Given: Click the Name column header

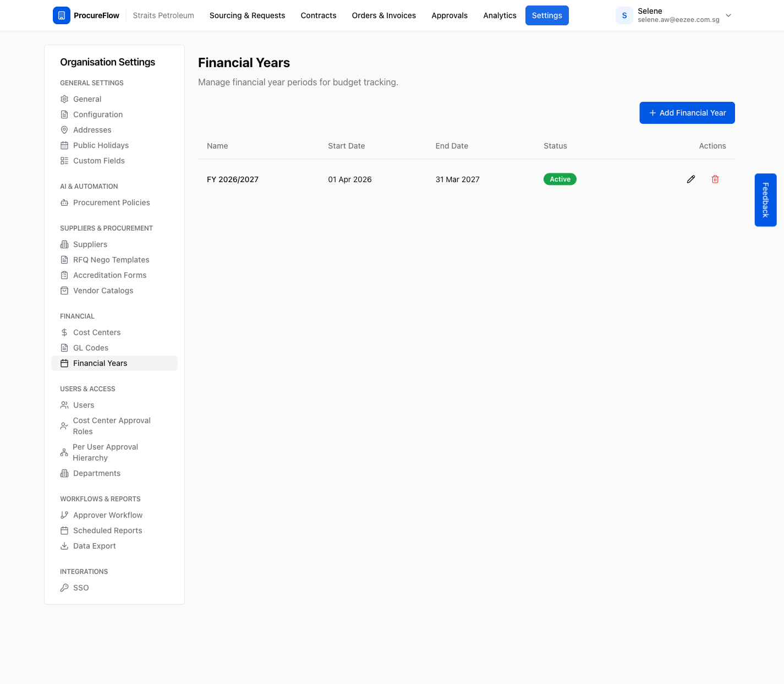Looking at the screenshot, I should [217, 146].
